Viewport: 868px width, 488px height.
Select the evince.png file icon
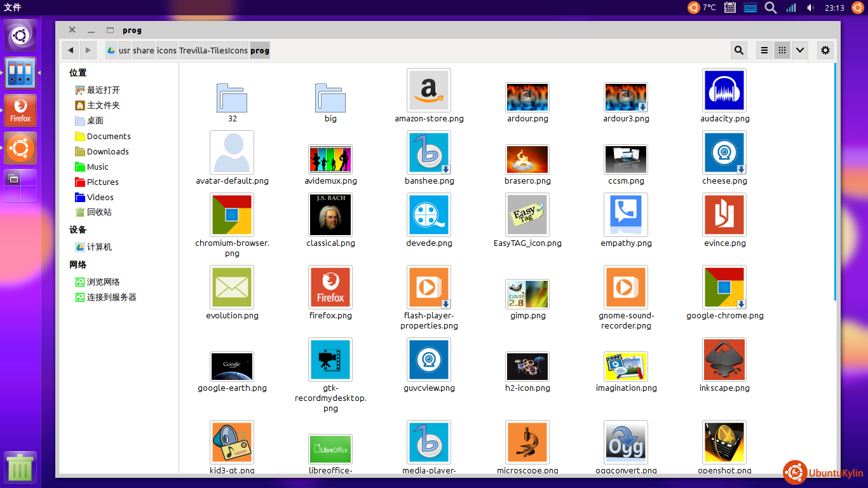pyautogui.click(x=724, y=215)
